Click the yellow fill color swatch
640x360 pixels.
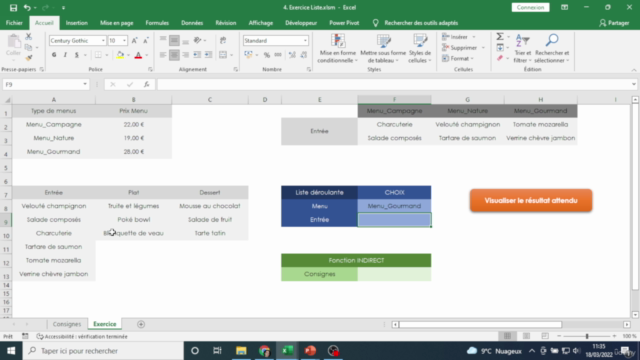pos(120,55)
